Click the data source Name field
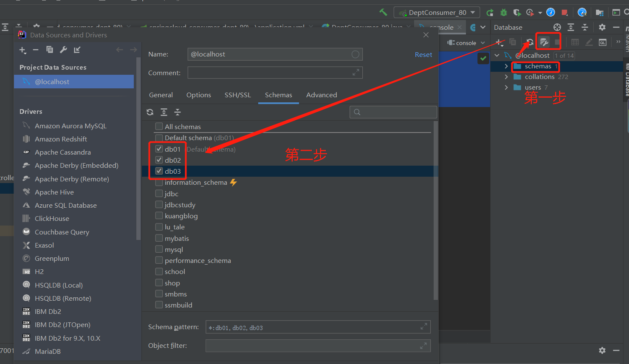Viewport: 629px width, 364px height. (x=275, y=54)
